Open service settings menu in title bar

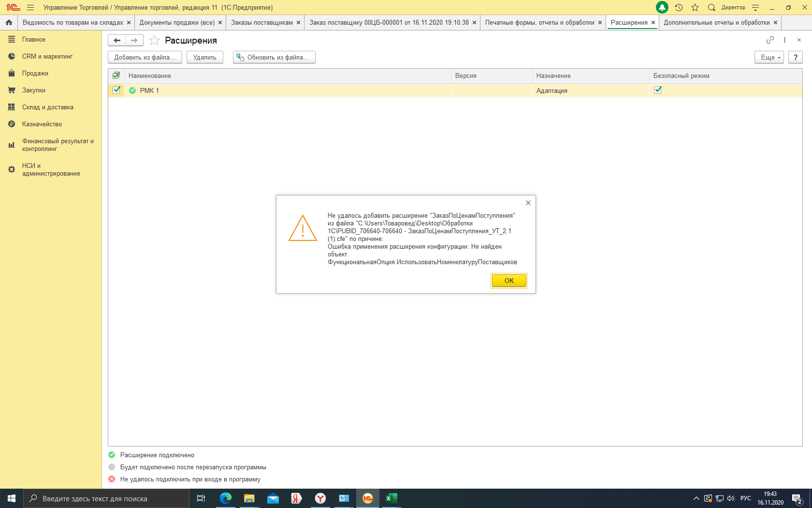pos(755,7)
